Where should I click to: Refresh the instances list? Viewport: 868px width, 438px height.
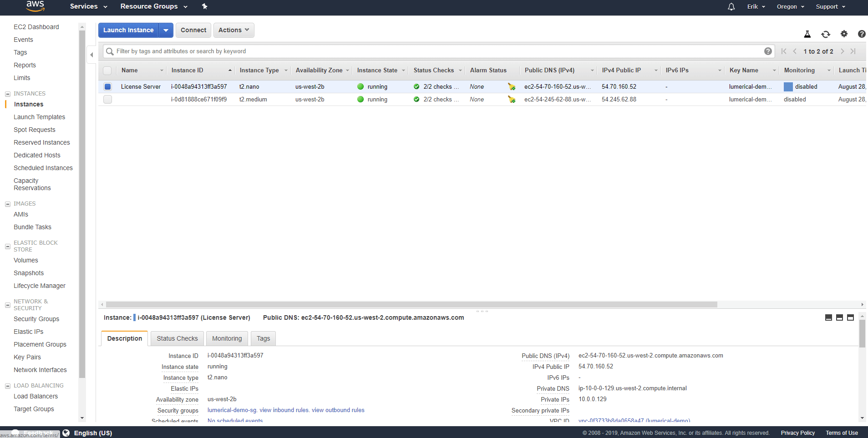tap(825, 34)
